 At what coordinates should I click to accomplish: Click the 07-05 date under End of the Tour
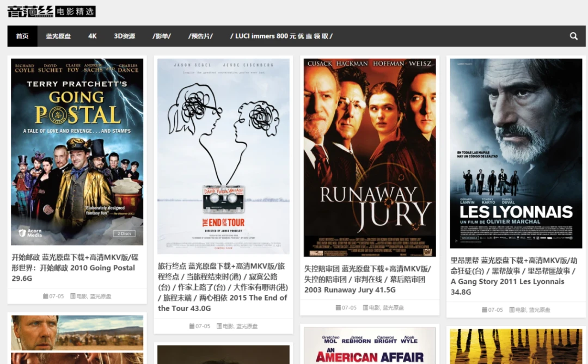point(203,326)
